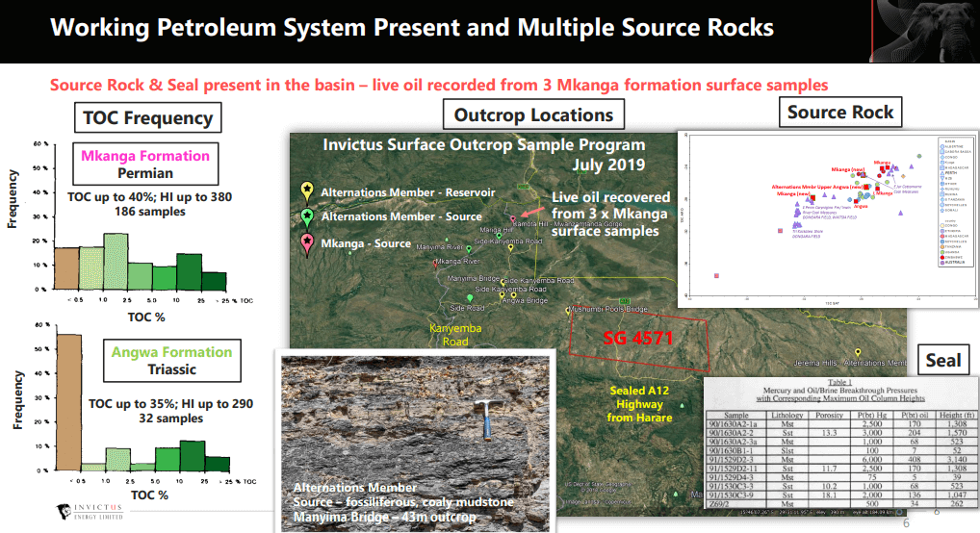
Task: Click the 'Height (ft)' column header
Action: pyautogui.click(x=957, y=415)
